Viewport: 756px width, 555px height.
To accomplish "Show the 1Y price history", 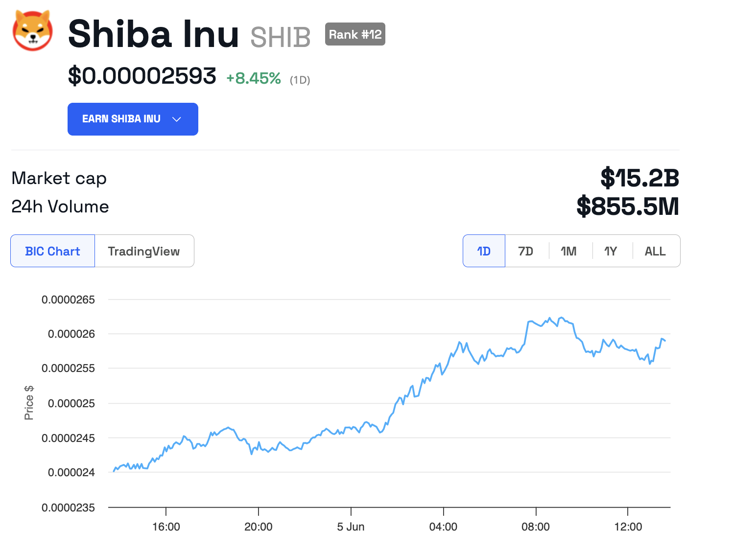I will [x=611, y=251].
